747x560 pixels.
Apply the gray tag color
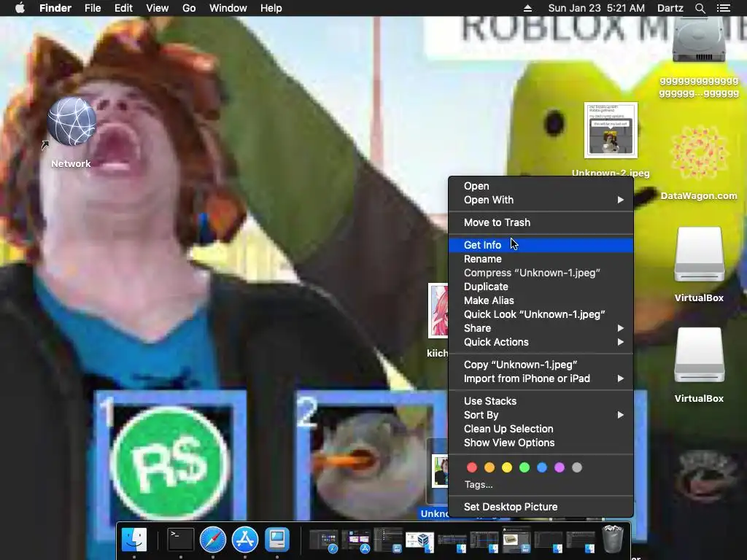pos(577,467)
